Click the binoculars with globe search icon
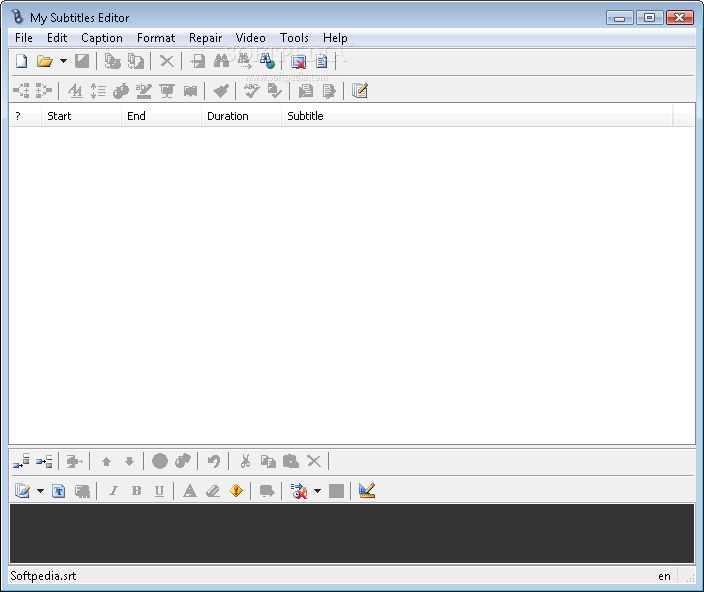704x592 pixels. point(267,61)
